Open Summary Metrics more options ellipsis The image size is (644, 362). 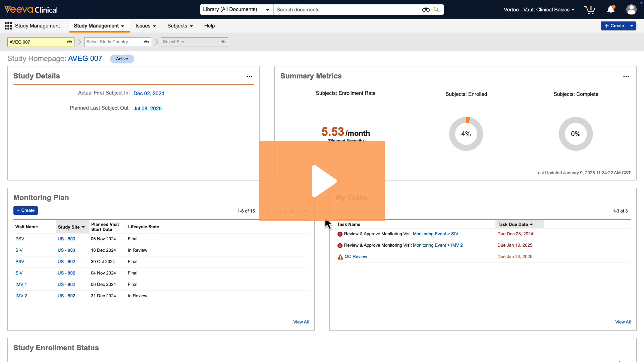(626, 76)
